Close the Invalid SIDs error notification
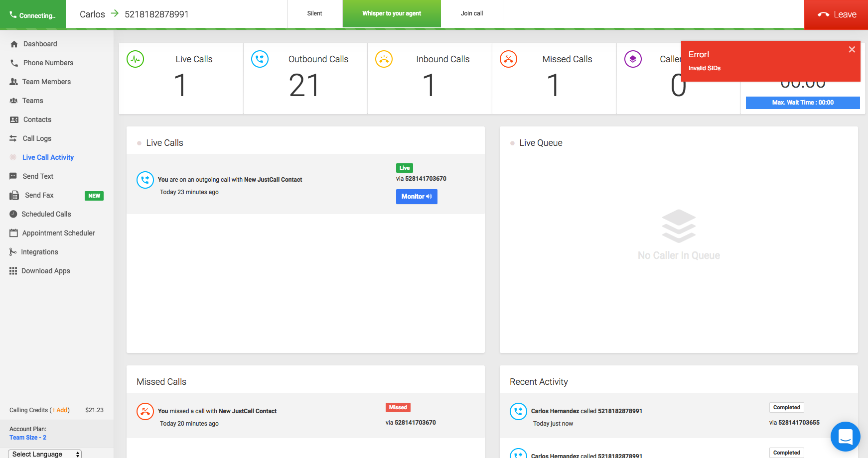This screenshot has height=458, width=868. [852, 49]
